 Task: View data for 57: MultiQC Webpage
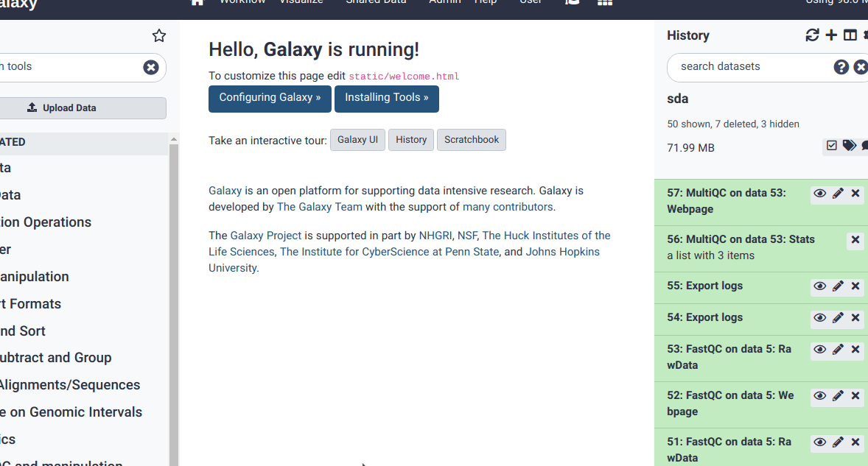click(820, 194)
